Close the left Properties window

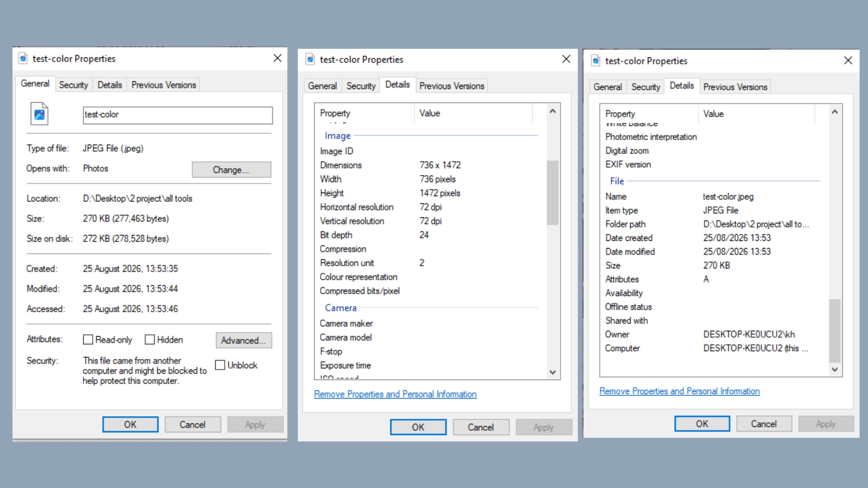tap(278, 58)
